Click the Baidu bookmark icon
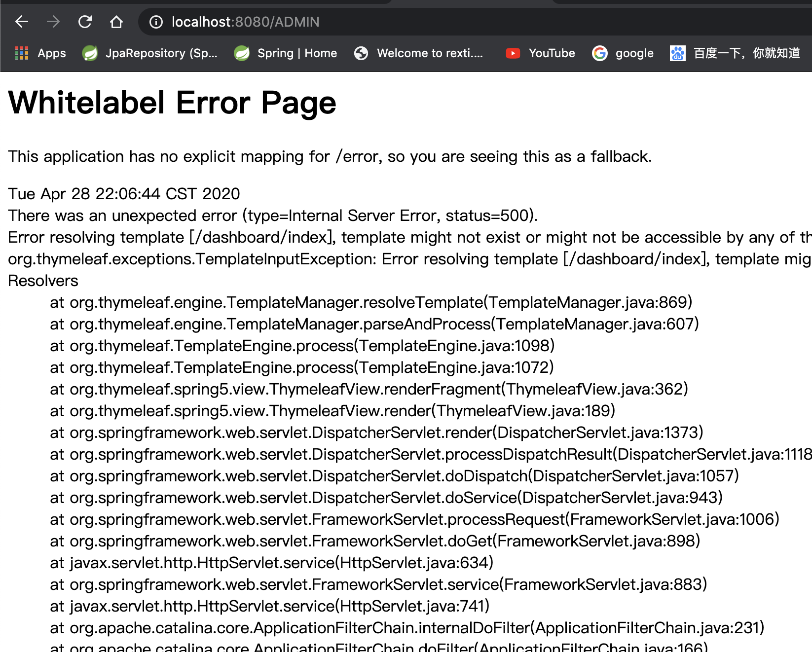This screenshot has height=652, width=812. coord(677,53)
